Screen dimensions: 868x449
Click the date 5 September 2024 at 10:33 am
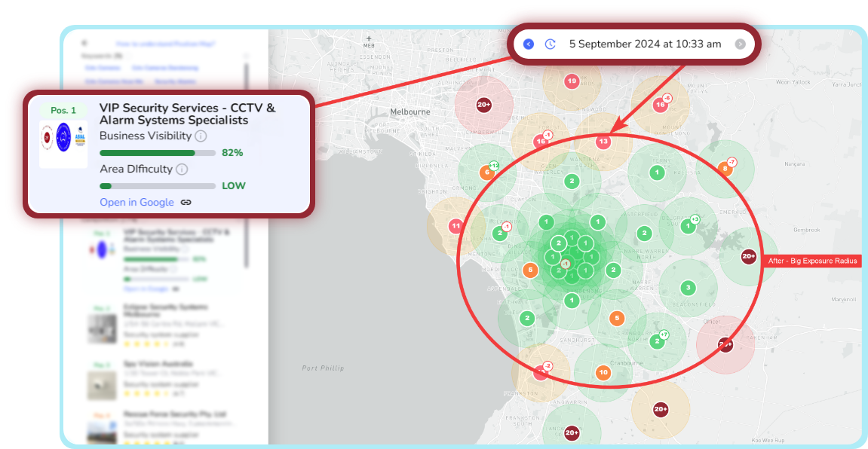(x=645, y=44)
